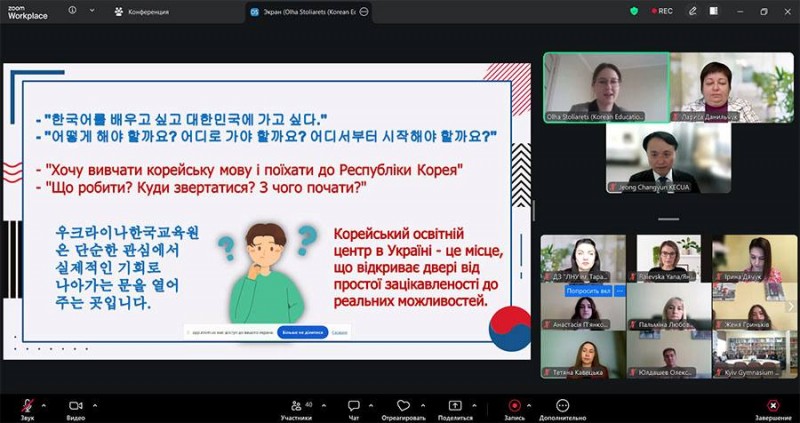Expand arrow next to Участники
This screenshot has width=800, height=423.
[x=323, y=406]
